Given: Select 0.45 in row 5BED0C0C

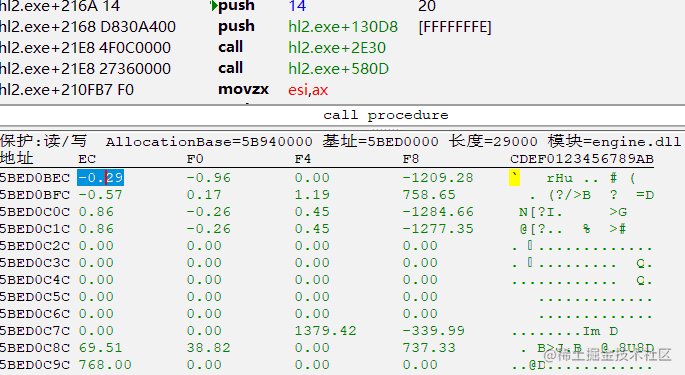Looking at the screenshot, I should point(312,212).
